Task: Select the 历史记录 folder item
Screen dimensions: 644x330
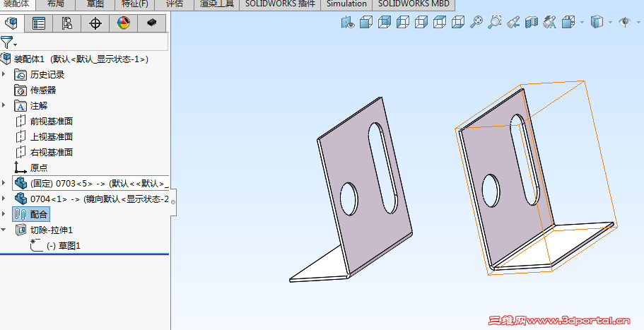Action: click(x=40, y=75)
